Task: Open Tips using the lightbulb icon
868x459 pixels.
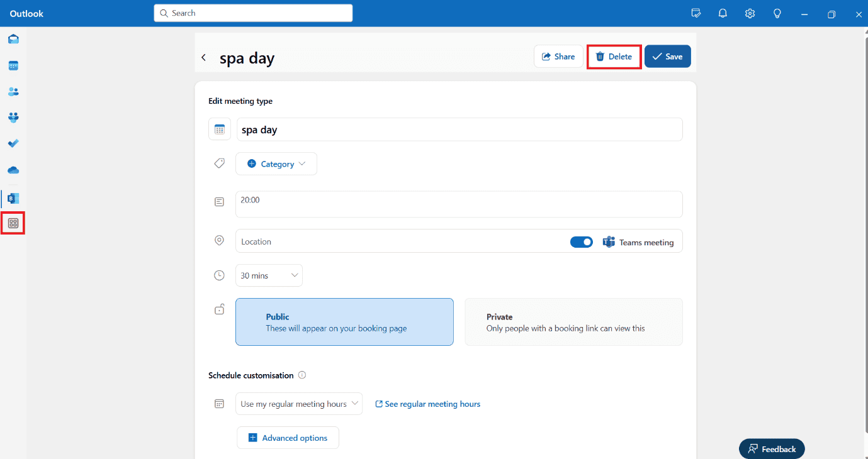Action: (x=777, y=13)
